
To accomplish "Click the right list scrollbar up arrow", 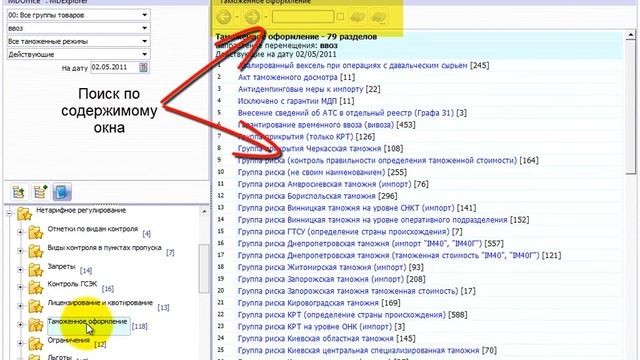I will pos(630,36).
